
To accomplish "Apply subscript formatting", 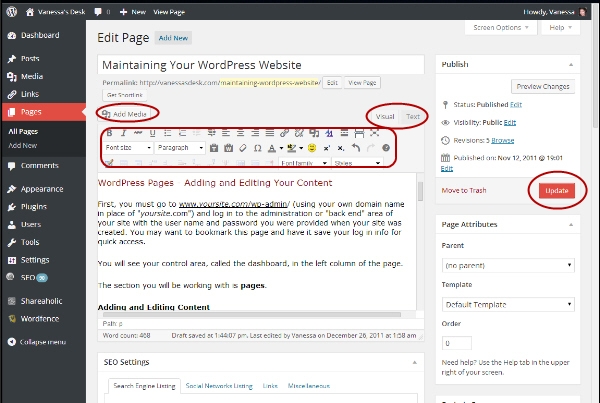I will tap(341, 148).
